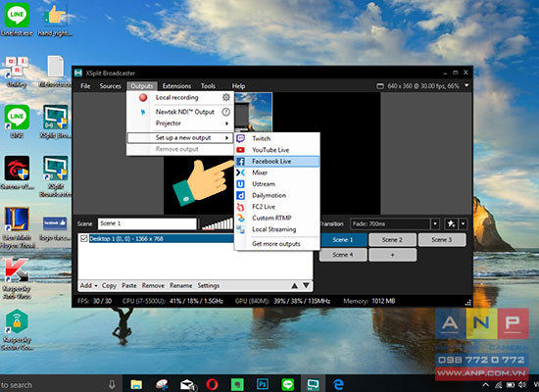The height and width of the screenshot is (392, 539).
Task: Click the Scene 1 name field
Action: tap(147, 223)
